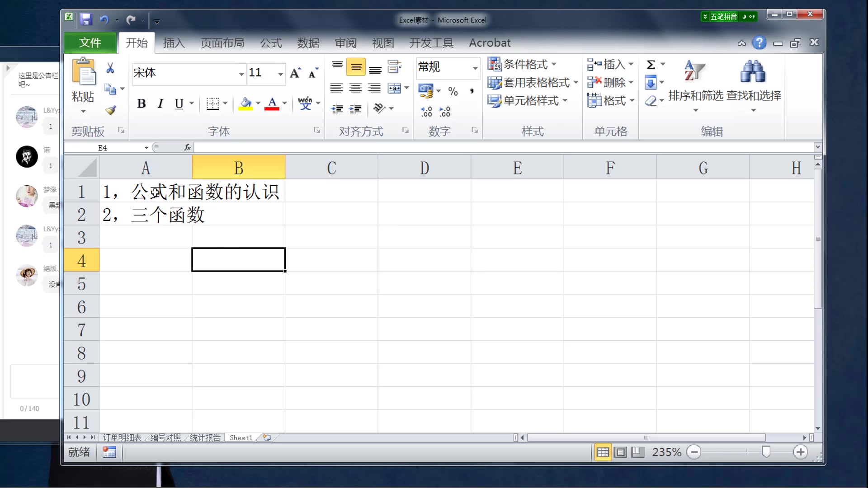Image resolution: width=868 pixels, height=488 pixels.
Task: Toggle Bold formatting
Action: [x=141, y=104]
